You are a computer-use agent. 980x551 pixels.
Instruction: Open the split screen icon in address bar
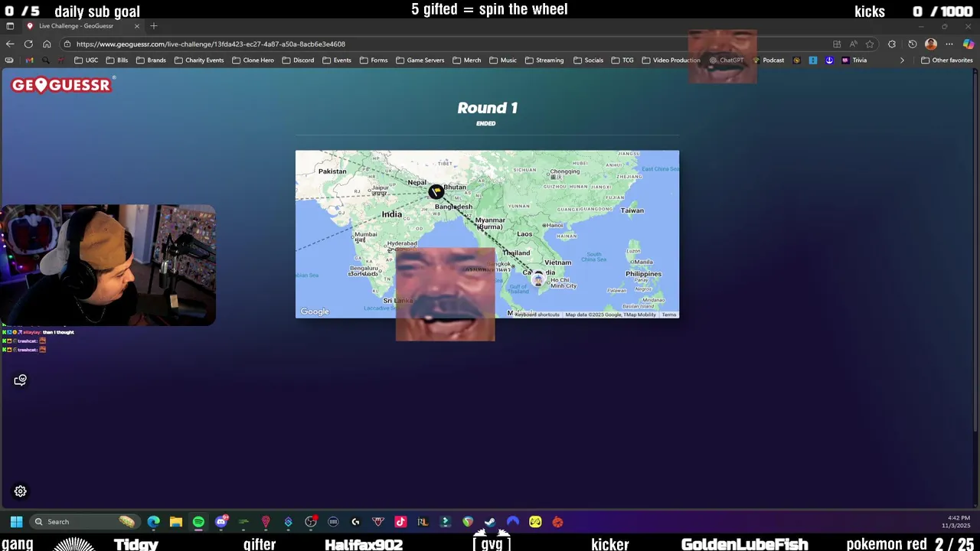tap(837, 44)
